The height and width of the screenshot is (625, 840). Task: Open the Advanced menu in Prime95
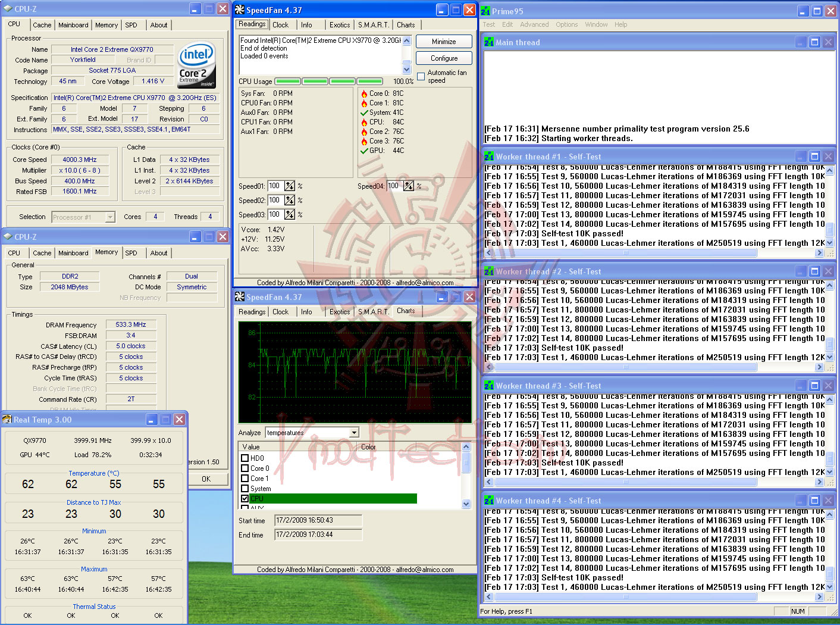(534, 24)
